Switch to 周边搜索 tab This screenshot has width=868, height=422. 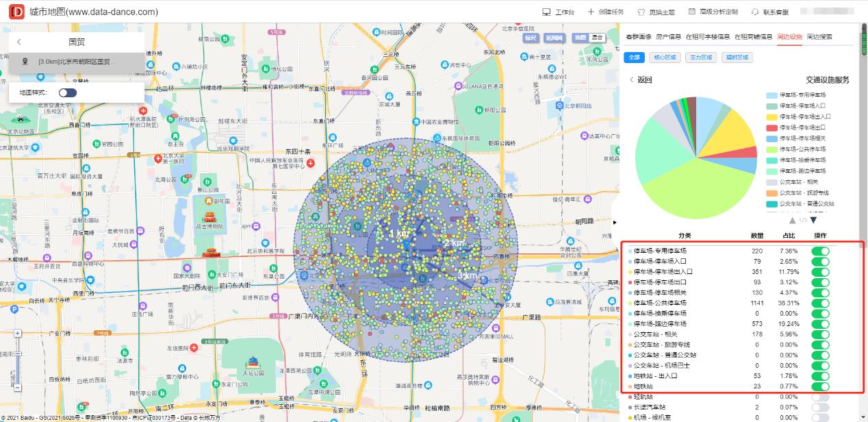(x=819, y=36)
